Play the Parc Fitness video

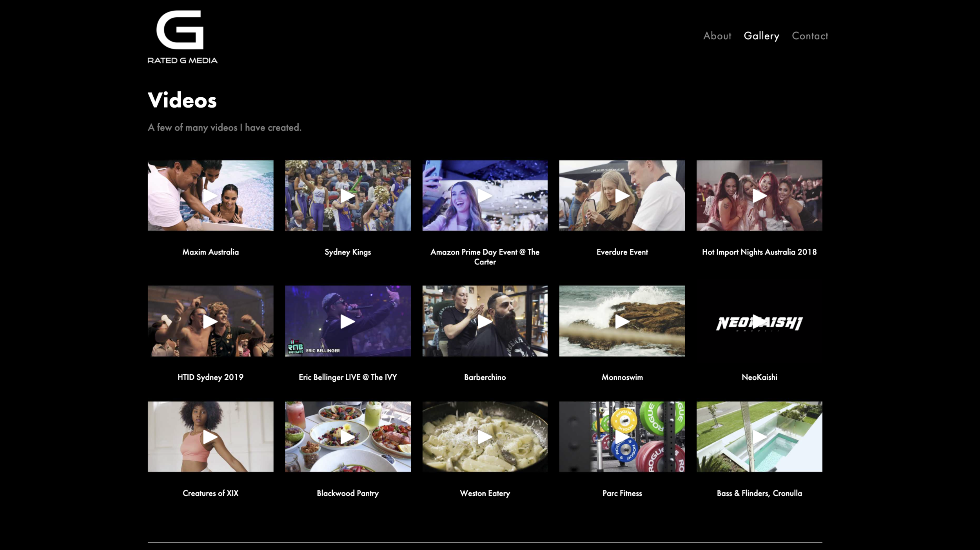click(x=622, y=437)
